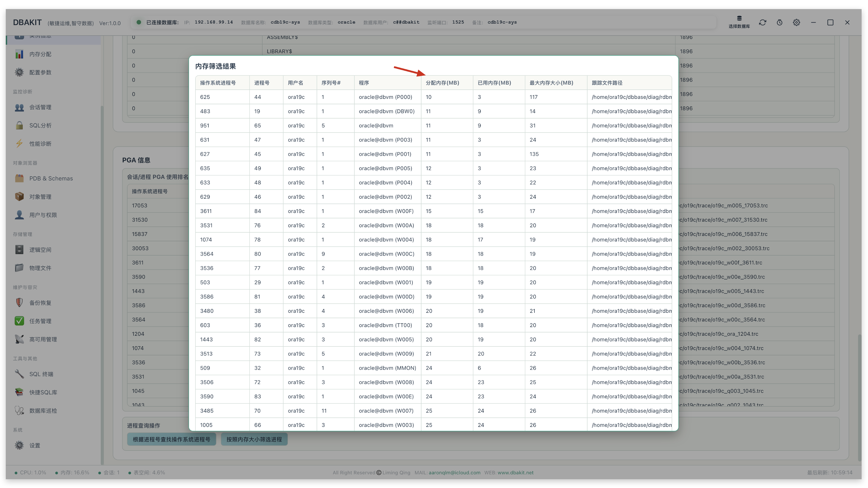This screenshot has width=868, height=488.
Task: Click the refresh icon in top bar
Action: [x=762, y=23]
